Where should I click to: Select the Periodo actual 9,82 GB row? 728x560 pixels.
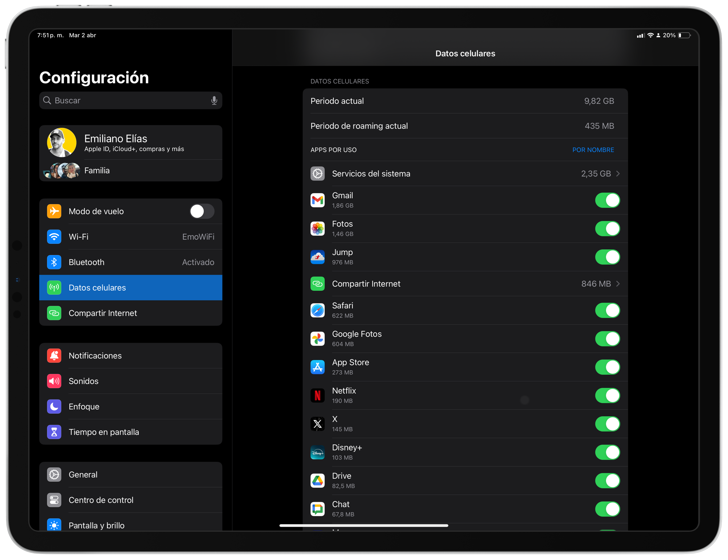point(465,101)
